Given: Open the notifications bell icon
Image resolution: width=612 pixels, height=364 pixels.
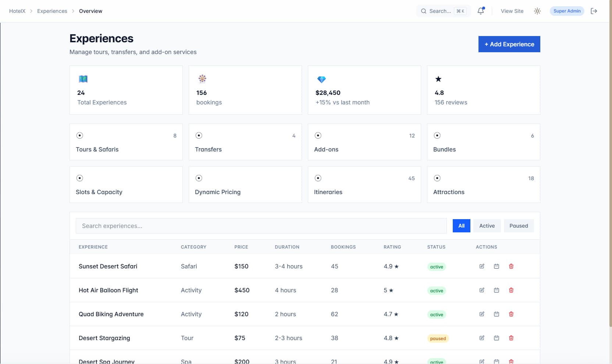Looking at the screenshot, I should click(x=480, y=11).
